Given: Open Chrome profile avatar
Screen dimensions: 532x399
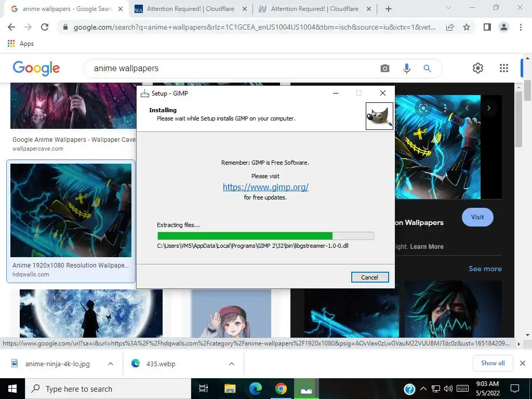Looking at the screenshot, I should pyautogui.click(x=504, y=27).
